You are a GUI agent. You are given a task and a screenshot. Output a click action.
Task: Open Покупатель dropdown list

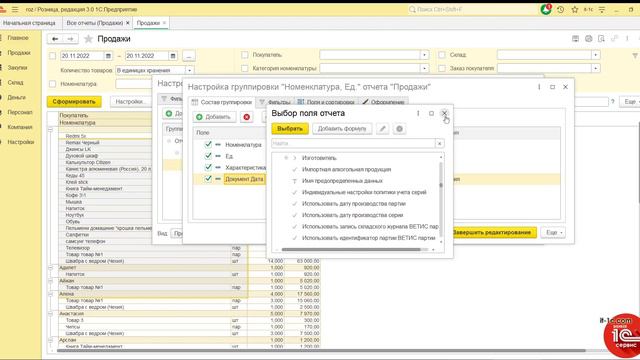(x=424, y=55)
